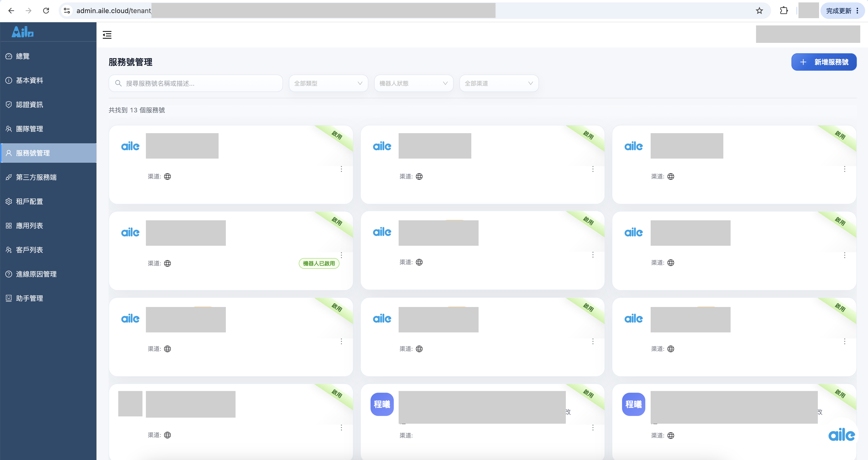This screenshot has height=460, width=868.
Task: Open more options on second-row right card
Action: tap(845, 255)
